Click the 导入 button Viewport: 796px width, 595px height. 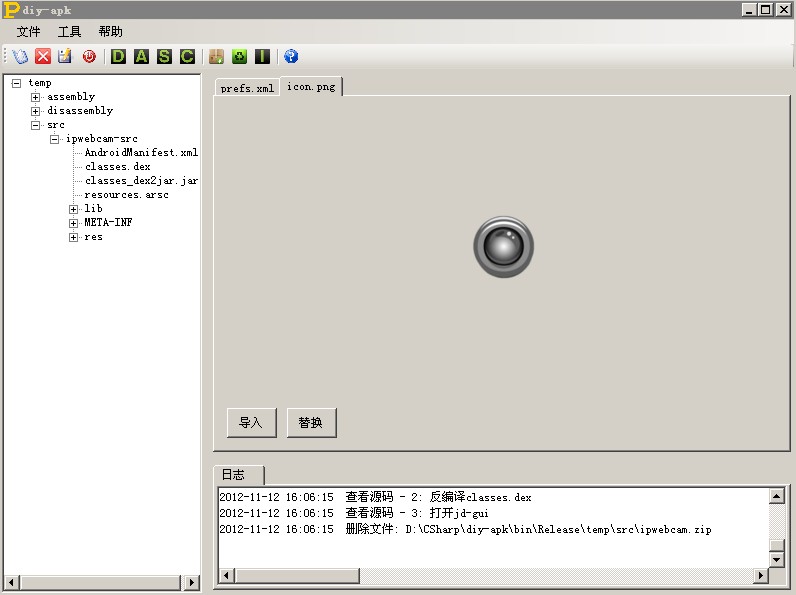[250, 423]
